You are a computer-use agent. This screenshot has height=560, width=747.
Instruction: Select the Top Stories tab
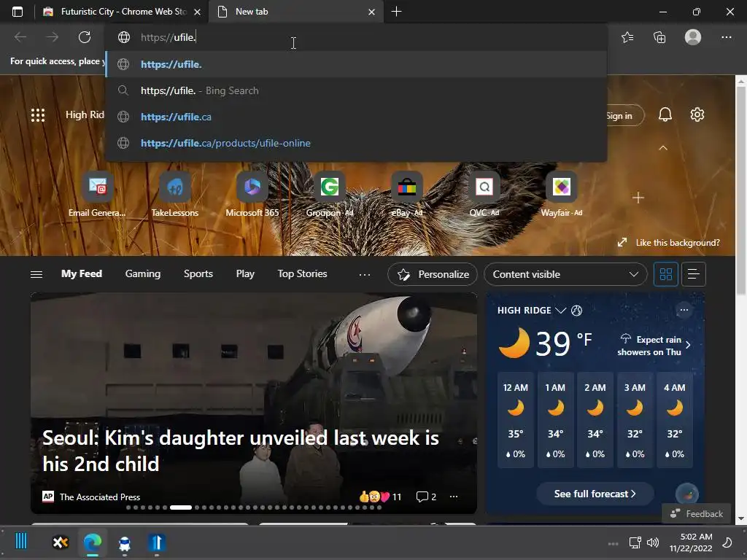click(x=302, y=274)
